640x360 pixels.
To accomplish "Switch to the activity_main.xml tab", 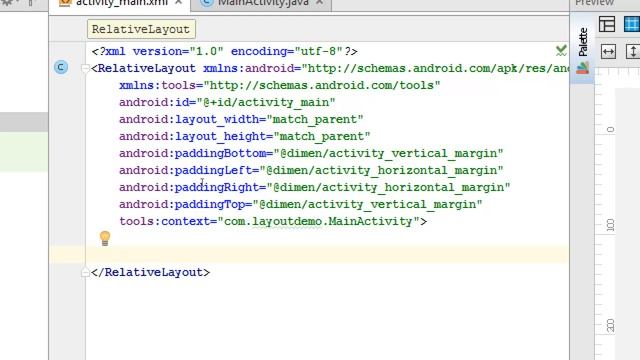I will pos(120,3).
